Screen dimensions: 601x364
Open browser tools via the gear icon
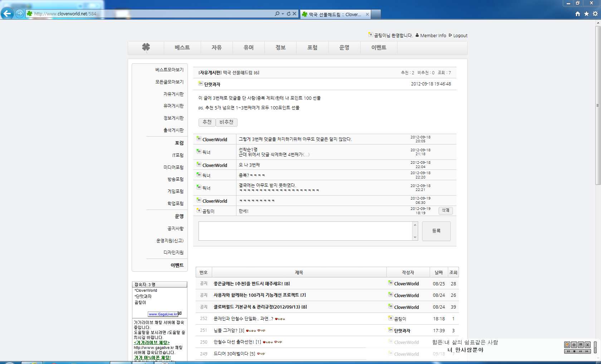pos(595,14)
